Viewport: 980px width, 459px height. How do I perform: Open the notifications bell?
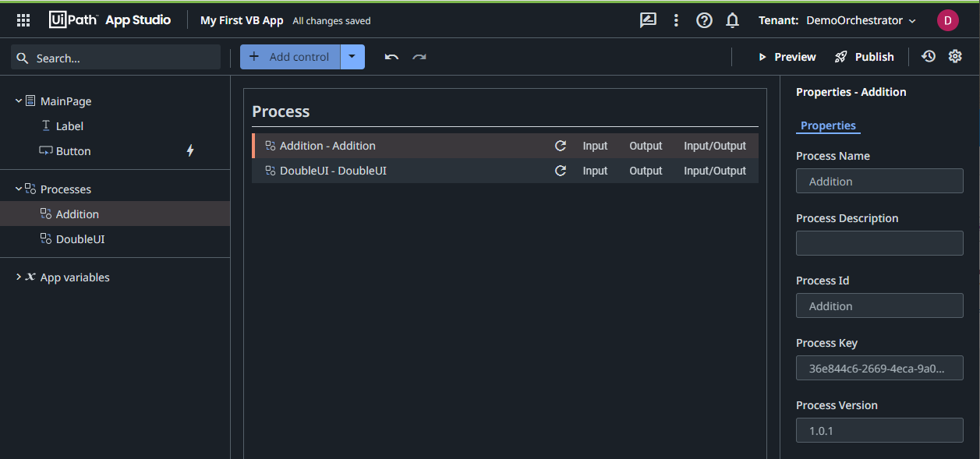click(x=732, y=20)
